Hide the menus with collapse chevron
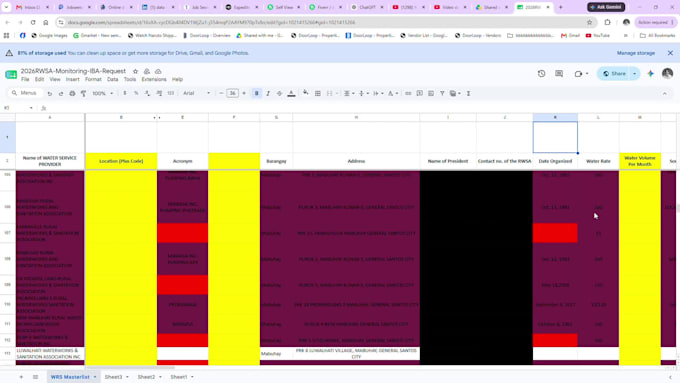This screenshot has height=383, width=680. point(664,93)
